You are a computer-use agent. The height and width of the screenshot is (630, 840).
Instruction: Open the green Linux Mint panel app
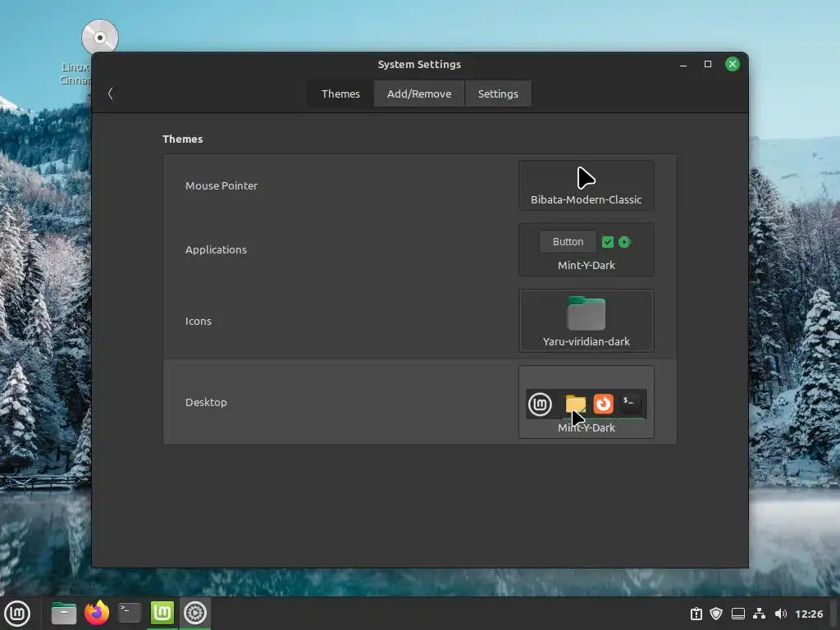[162, 614]
